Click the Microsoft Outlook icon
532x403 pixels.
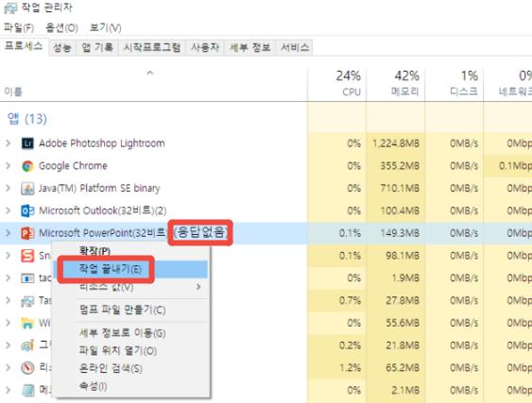coord(27,210)
